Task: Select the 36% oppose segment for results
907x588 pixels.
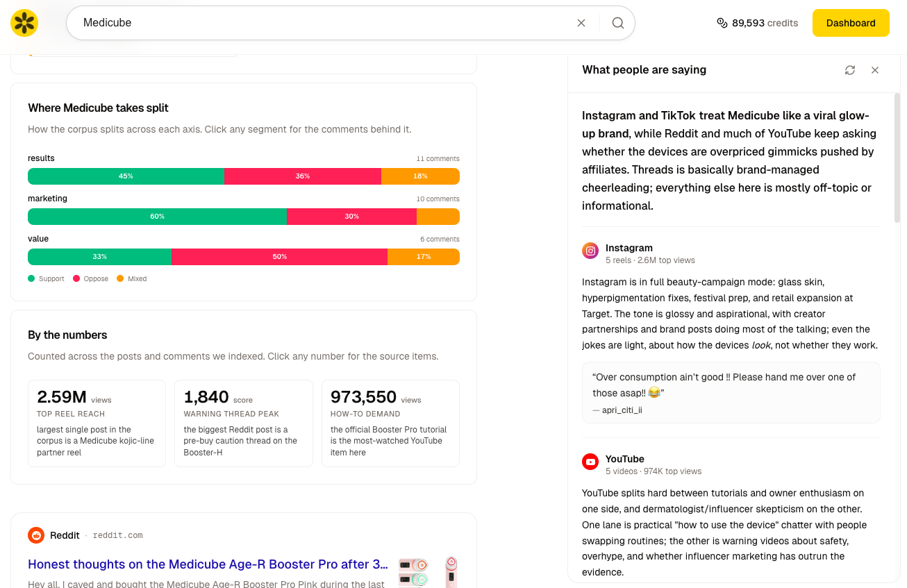Action: [x=303, y=176]
